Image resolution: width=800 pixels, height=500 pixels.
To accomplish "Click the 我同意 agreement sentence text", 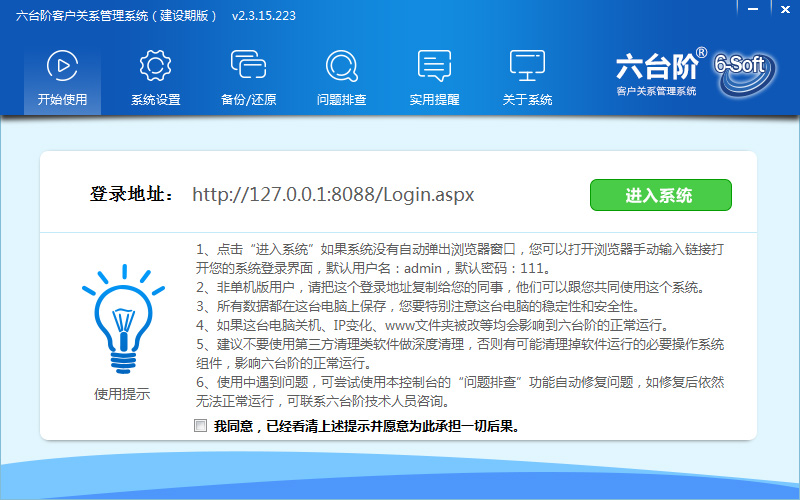I will [366, 426].
